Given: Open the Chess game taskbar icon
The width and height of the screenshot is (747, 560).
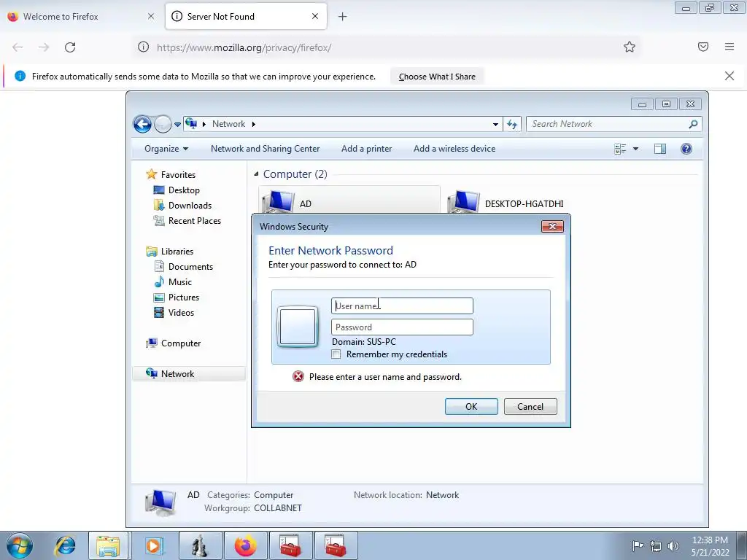Looking at the screenshot, I should (x=200, y=545).
